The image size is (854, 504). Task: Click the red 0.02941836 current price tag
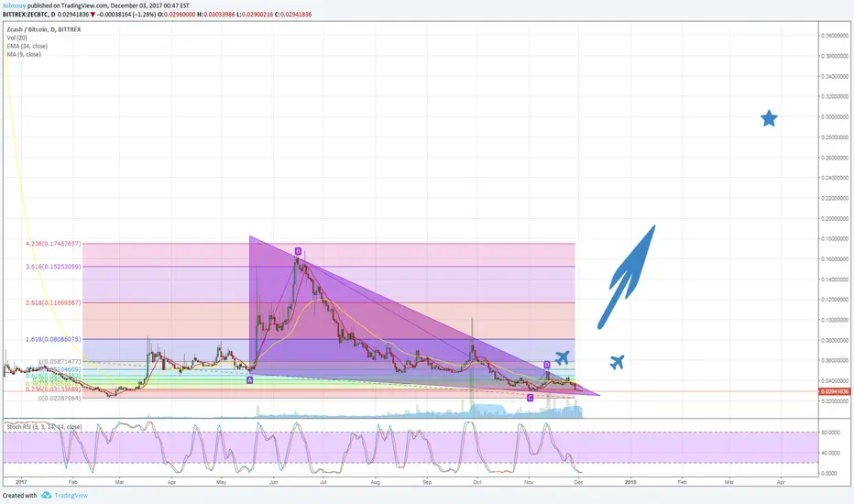(834, 391)
